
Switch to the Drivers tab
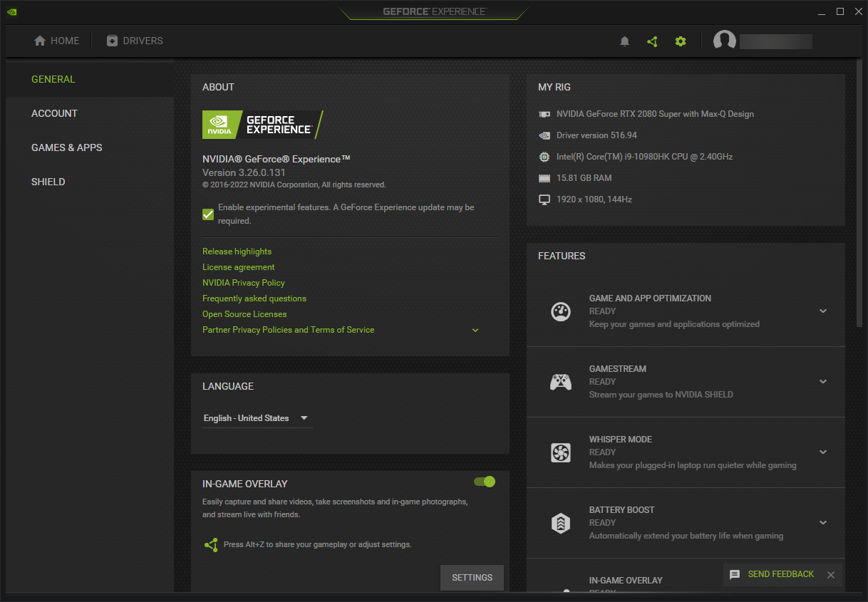click(x=135, y=41)
